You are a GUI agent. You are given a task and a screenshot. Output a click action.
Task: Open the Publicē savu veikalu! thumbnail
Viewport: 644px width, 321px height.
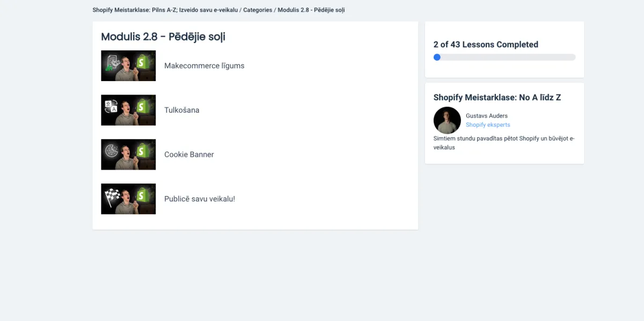[x=128, y=199]
